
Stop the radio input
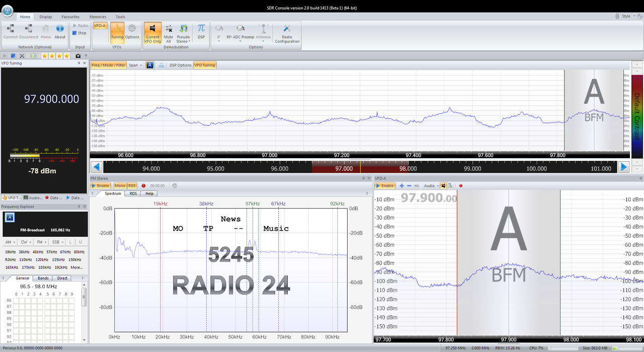(79, 33)
